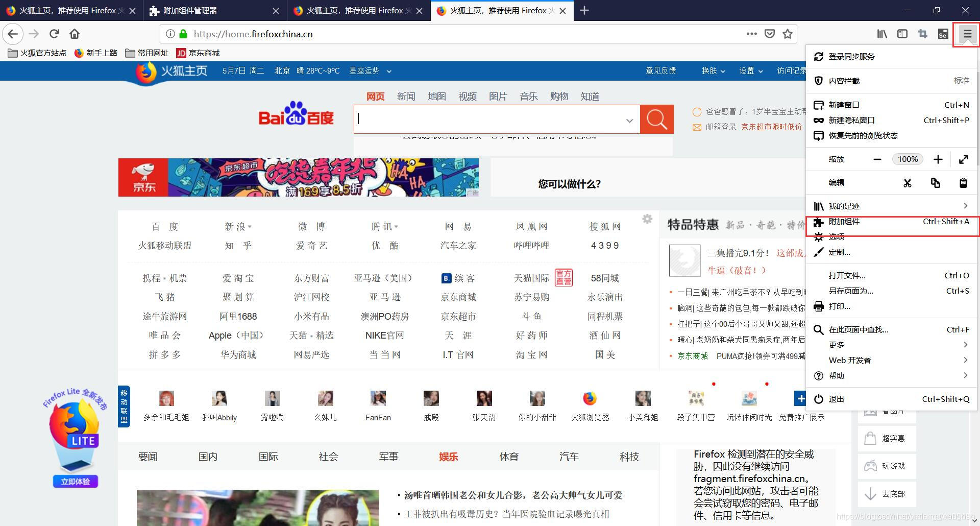Open 意见反馈 header link
This screenshot has width=980, height=526.
click(x=660, y=71)
